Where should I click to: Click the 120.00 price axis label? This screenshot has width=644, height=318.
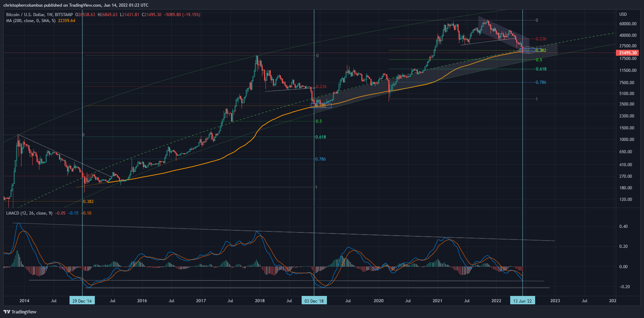[x=626, y=199]
